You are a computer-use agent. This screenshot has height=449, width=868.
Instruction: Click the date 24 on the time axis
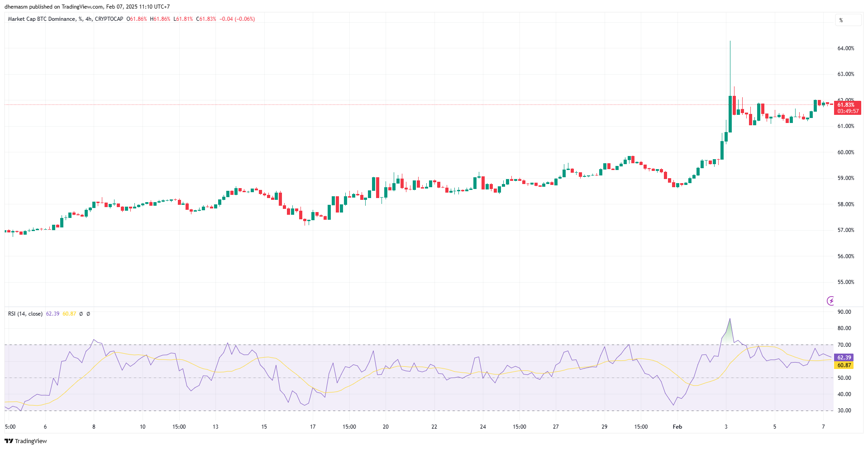tap(483, 427)
